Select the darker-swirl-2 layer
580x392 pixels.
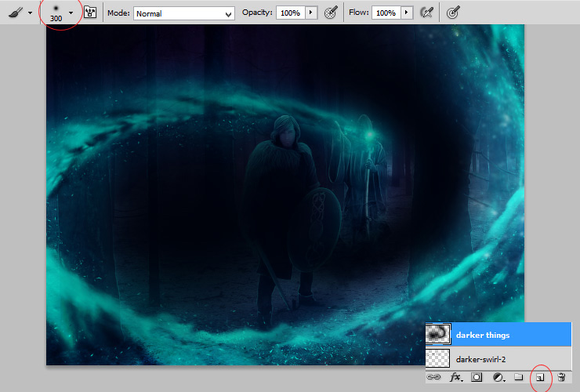click(498, 359)
